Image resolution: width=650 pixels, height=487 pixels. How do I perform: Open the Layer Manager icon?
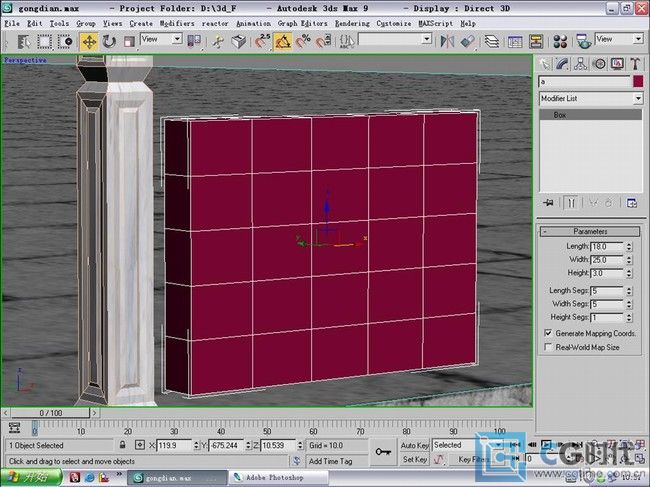tap(492, 41)
